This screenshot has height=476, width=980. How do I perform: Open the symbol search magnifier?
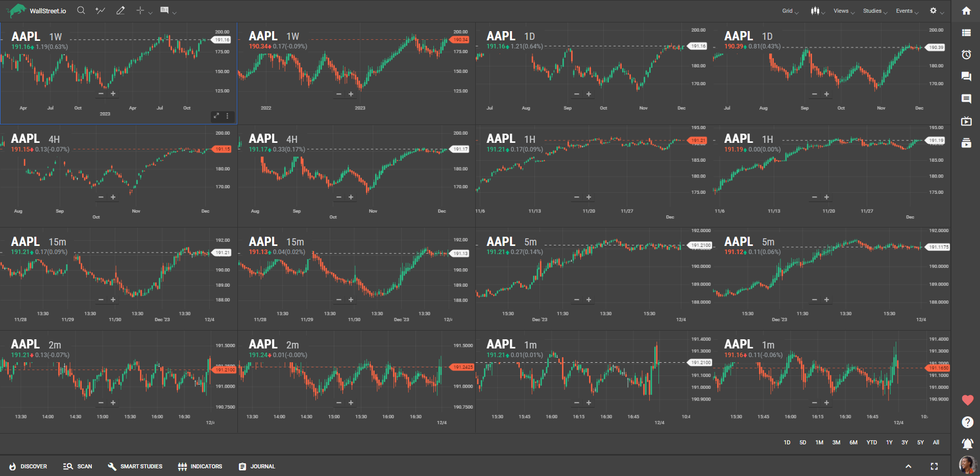(x=81, y=10)
